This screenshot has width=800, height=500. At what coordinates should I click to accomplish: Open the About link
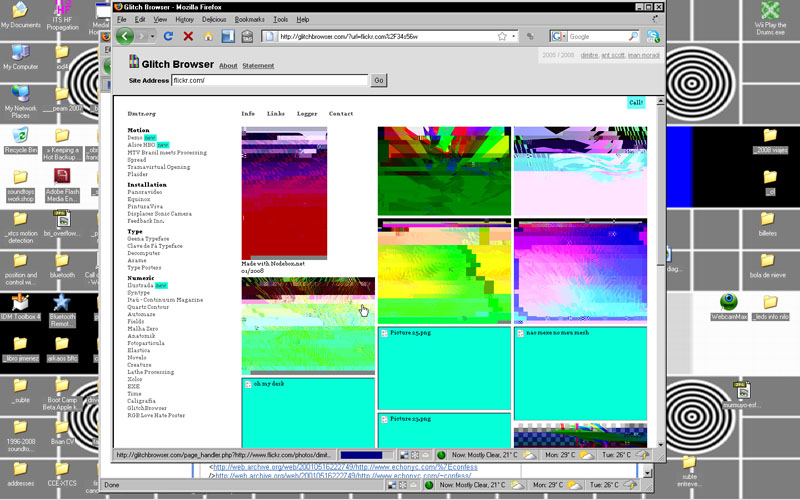[228, 65]
